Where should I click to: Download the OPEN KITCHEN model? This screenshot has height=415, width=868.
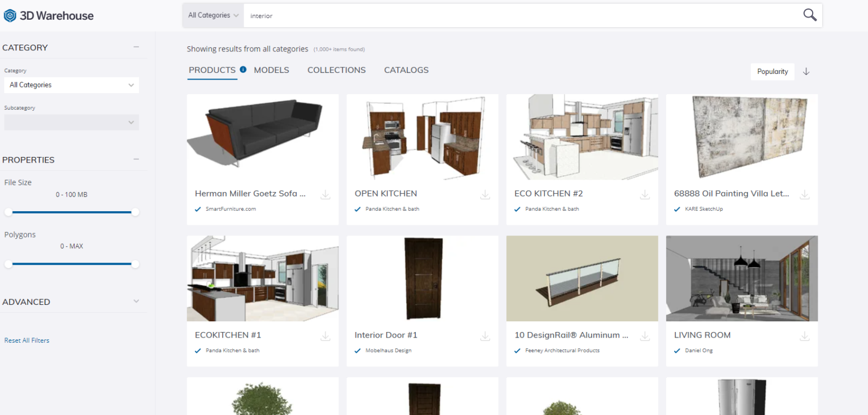(485, 194)
